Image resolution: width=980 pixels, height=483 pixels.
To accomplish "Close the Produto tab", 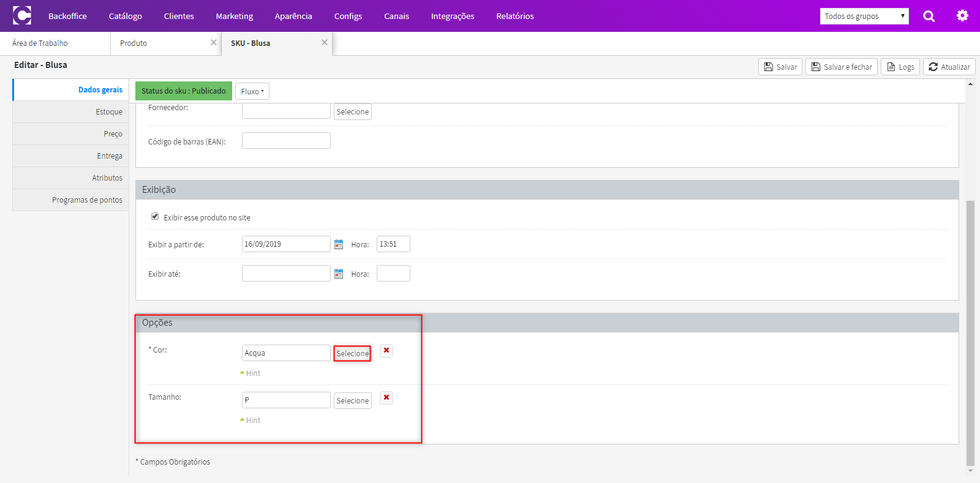I will click(x=214, y=42).
